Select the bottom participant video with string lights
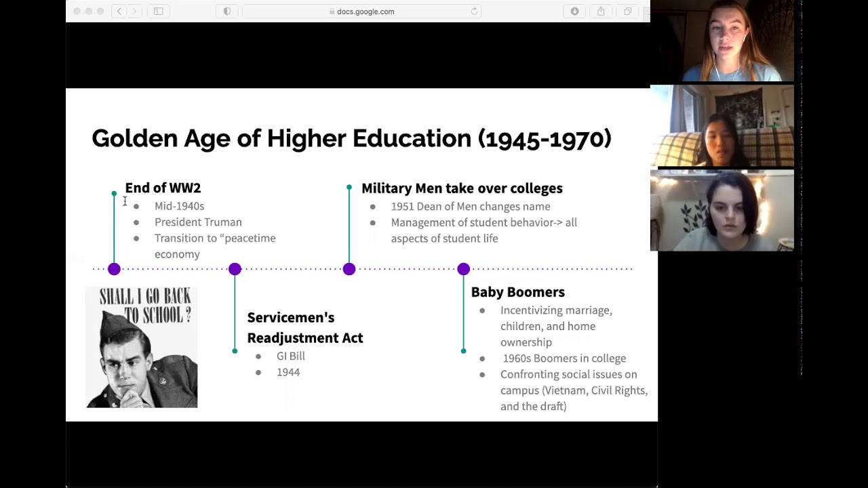Screen dimensions: 868x488 722,210
